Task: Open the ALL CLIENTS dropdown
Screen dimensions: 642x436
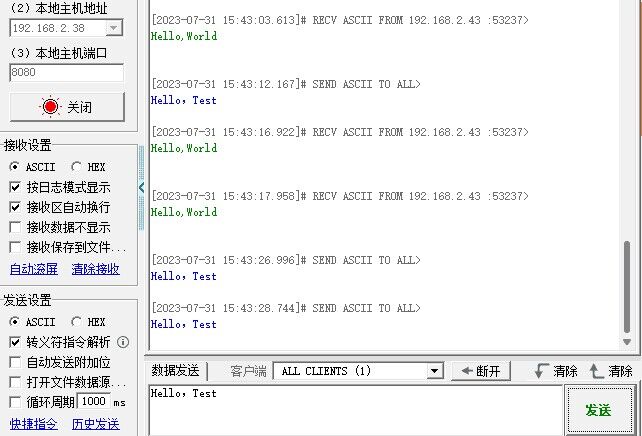Action: [x=434, y=371]
